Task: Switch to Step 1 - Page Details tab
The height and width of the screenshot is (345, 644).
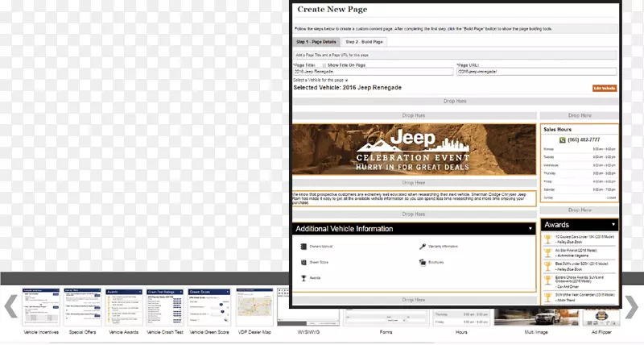Action: click(x=316, y=41)
